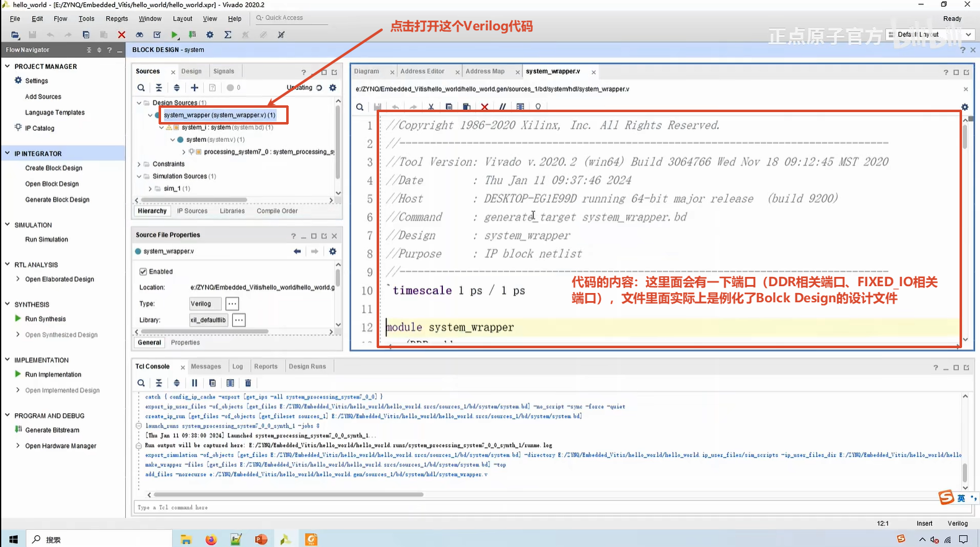Click Windows Start button

pyautogui.click(x=14, y=540)
